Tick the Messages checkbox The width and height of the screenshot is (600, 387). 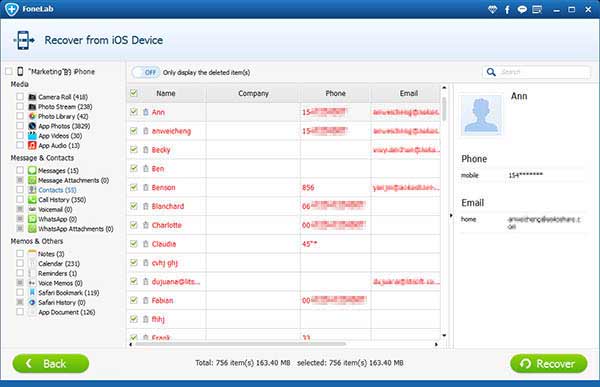(20, 170)
